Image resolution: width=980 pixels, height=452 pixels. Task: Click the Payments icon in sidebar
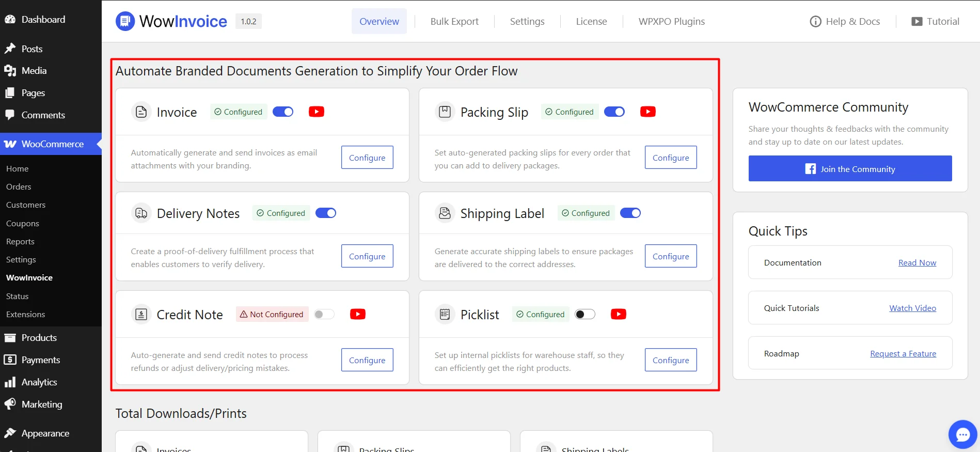[x=10, y=360]
